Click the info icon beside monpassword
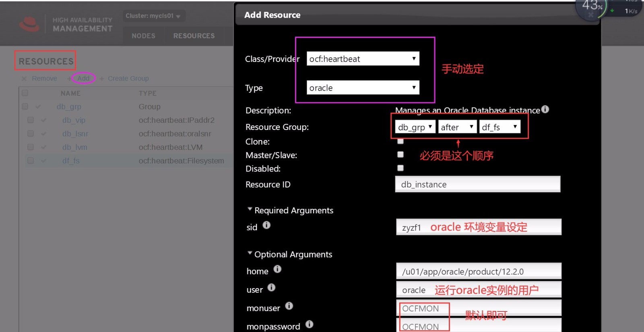The height and width of the screenshot is (332, 644). 309,324
